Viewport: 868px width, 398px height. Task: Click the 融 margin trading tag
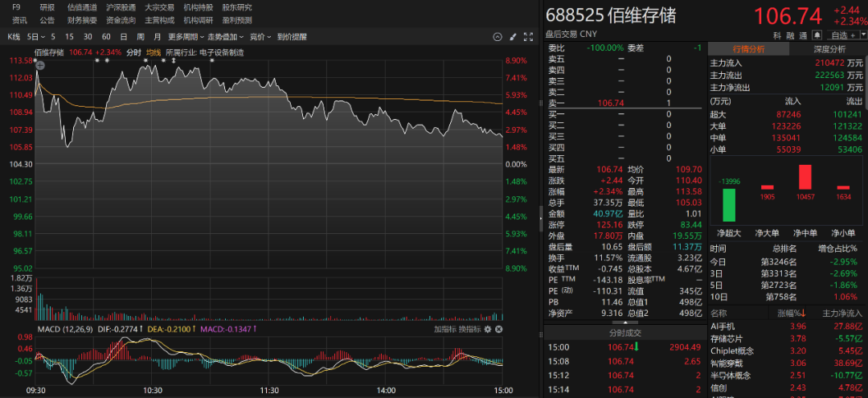click(791, 35)
